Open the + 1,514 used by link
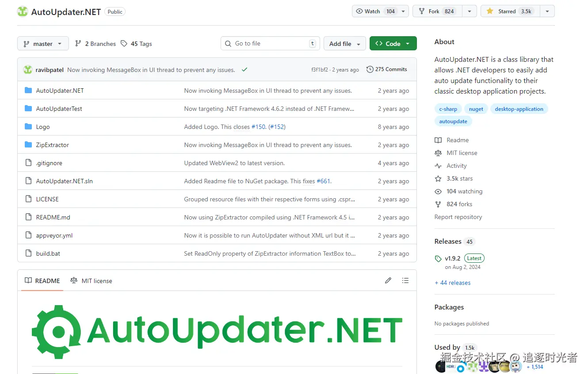Viewport: 588px width, 374px height. coord(535,366)
